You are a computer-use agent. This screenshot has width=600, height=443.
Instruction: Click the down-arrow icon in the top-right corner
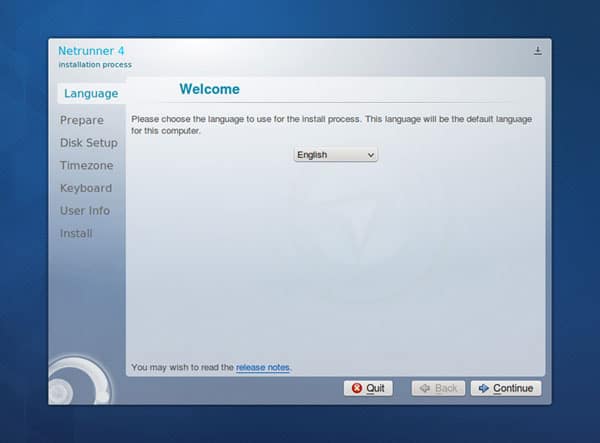point(538,51)
